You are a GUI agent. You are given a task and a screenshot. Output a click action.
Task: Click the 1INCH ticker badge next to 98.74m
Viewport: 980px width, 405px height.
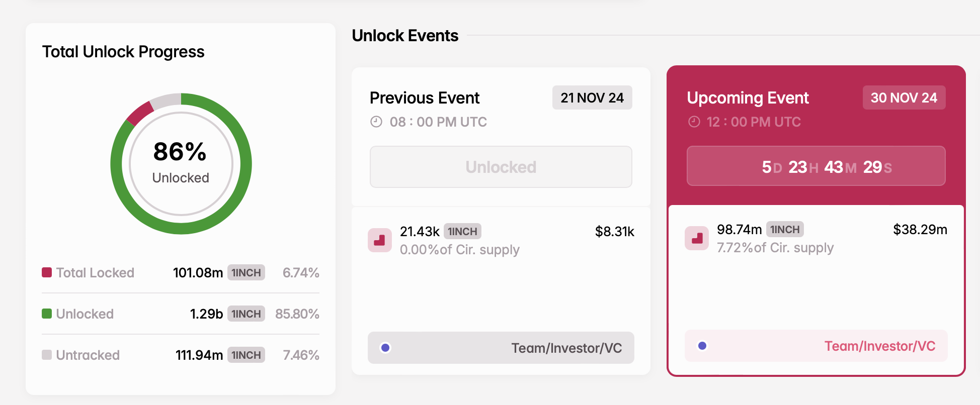786,229
